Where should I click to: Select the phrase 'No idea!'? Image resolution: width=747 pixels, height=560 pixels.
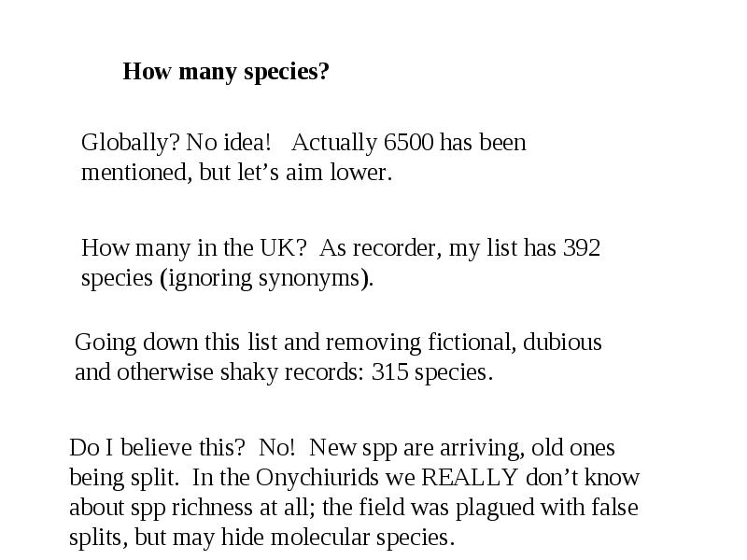(228, 142)
